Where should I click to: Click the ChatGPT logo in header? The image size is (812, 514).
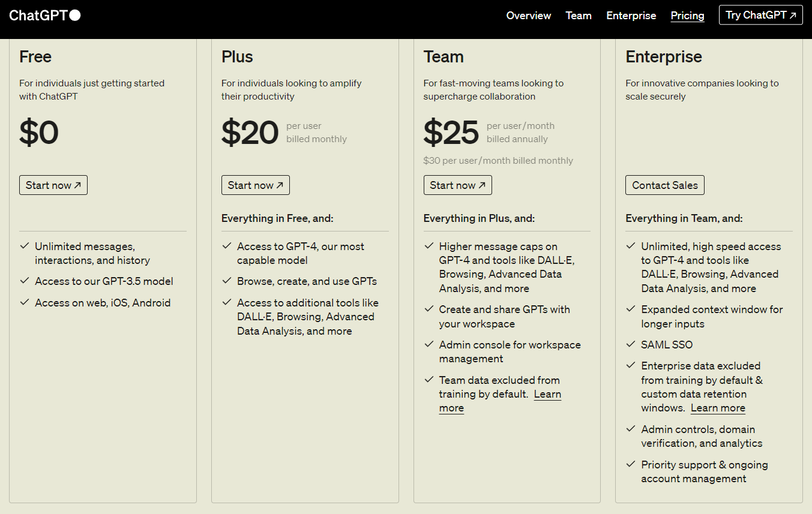click(45, 16)
